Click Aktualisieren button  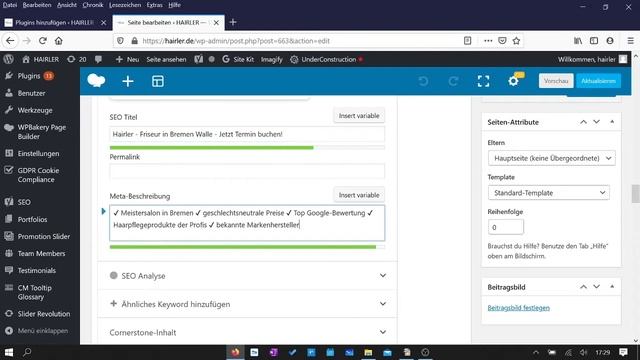(598, 81)
